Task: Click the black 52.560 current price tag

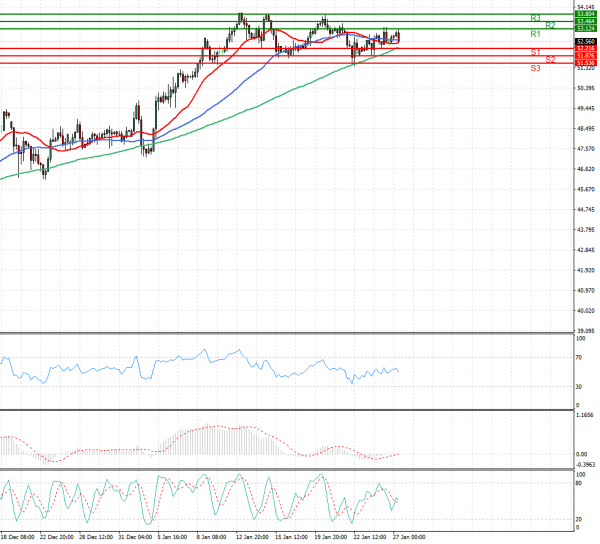Action: [x=586, y=41]
